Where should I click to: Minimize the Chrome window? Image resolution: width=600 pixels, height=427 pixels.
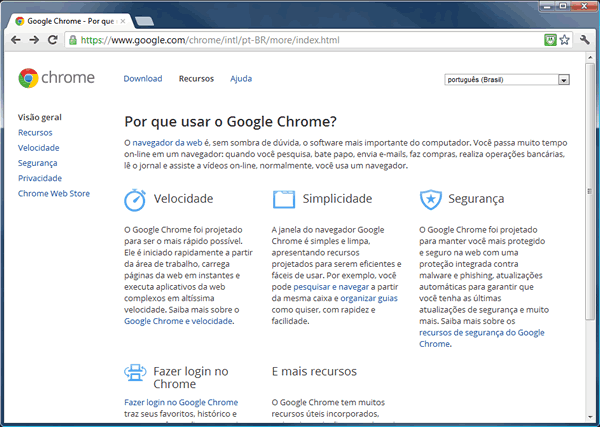[547, 6]
